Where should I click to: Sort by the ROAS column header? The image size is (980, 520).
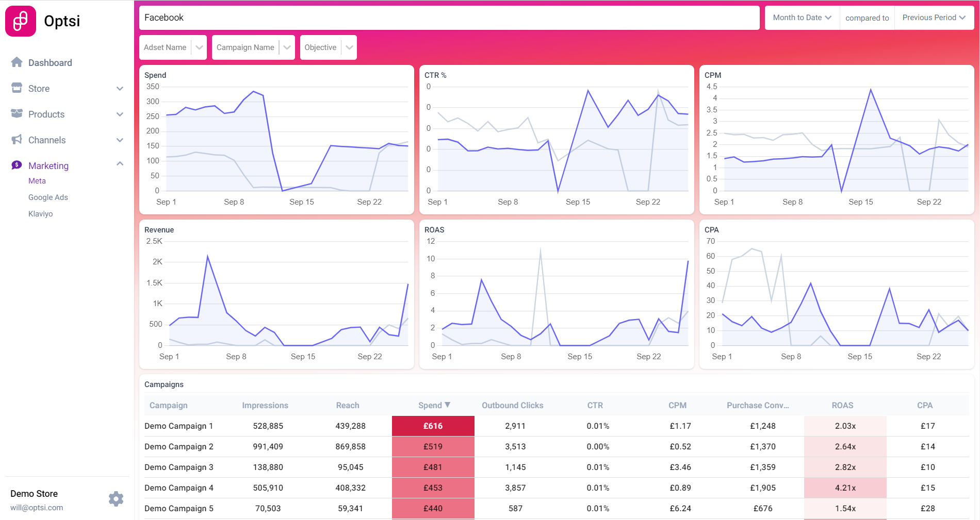click(x=843, y=406)
